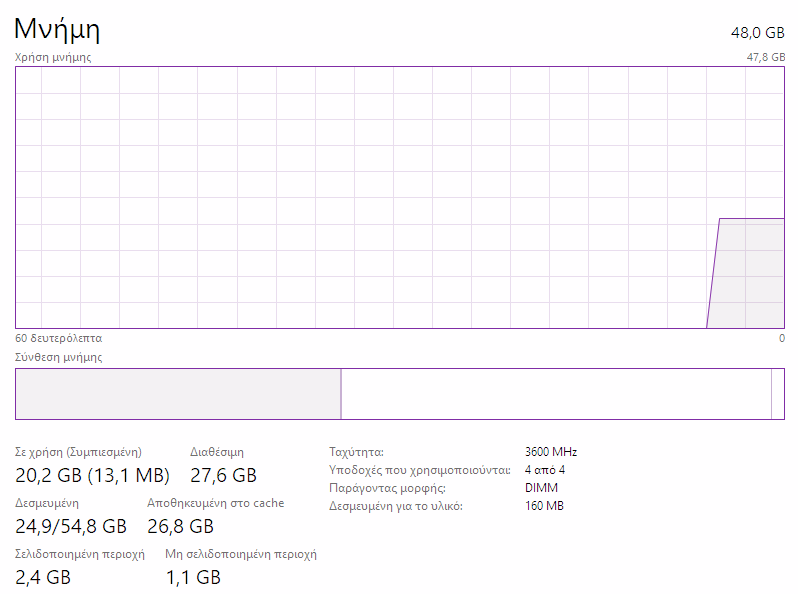
Task: Click the Δεσμευμένη 24,9/54,8 GB value
Action: [71, 526]
